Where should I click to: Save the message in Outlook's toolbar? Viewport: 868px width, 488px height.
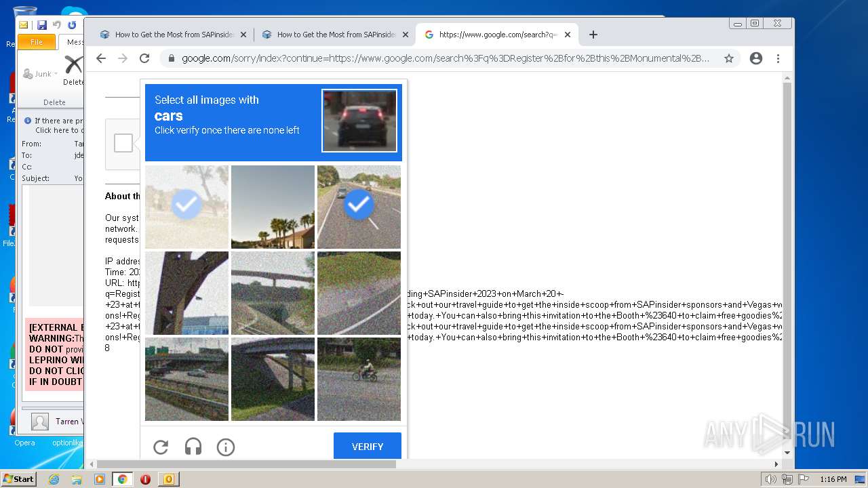[x=42, y=25]
